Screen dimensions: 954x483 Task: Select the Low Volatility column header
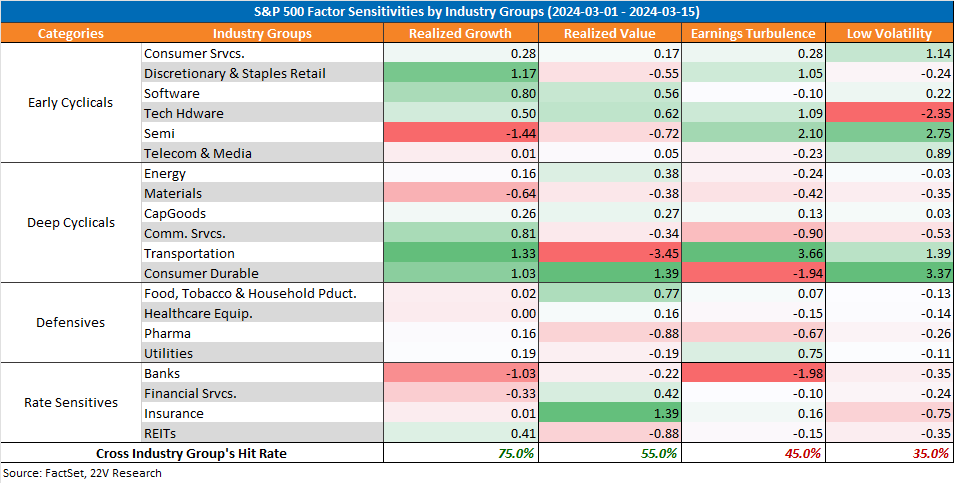click(890, 33)
